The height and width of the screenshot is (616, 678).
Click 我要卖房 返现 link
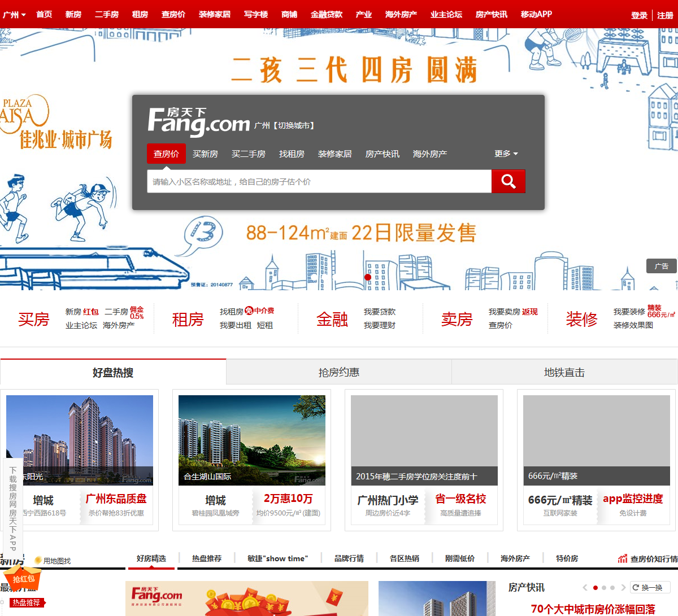(x=513, y=312)
